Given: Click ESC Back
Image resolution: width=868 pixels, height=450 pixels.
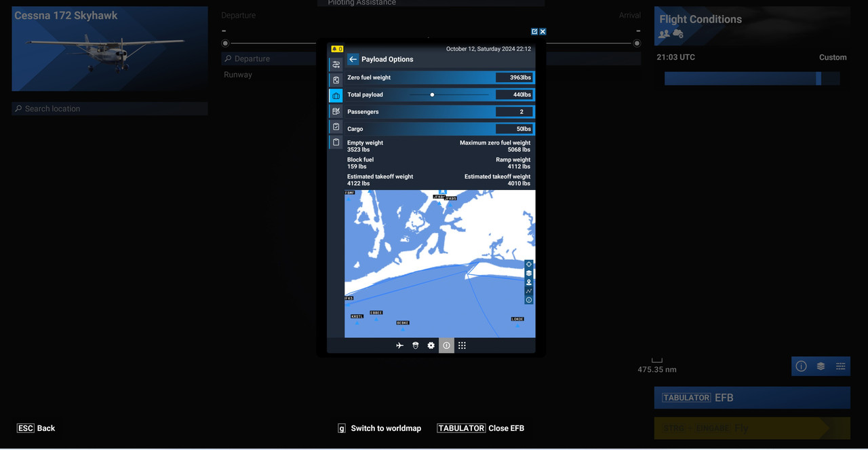Looking at the screenshot, I should pyautogui.click(x=36, y=428).
